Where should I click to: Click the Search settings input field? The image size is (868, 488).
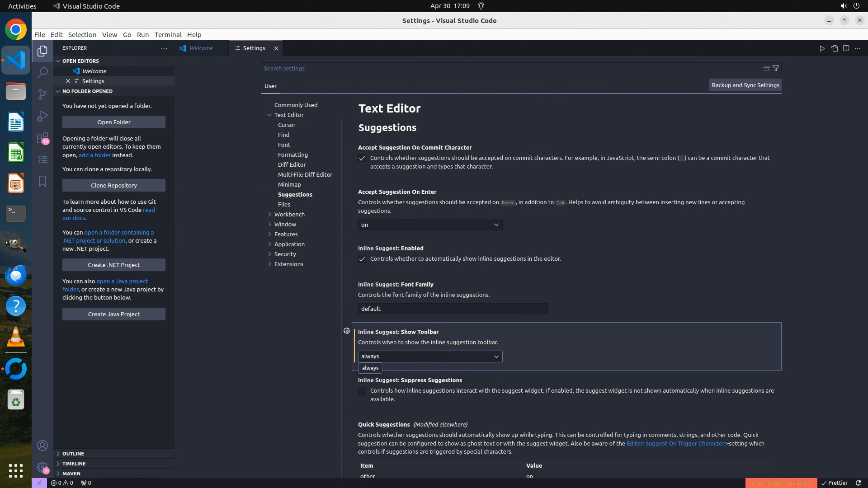pyautogui.click(x=511, y=68)
